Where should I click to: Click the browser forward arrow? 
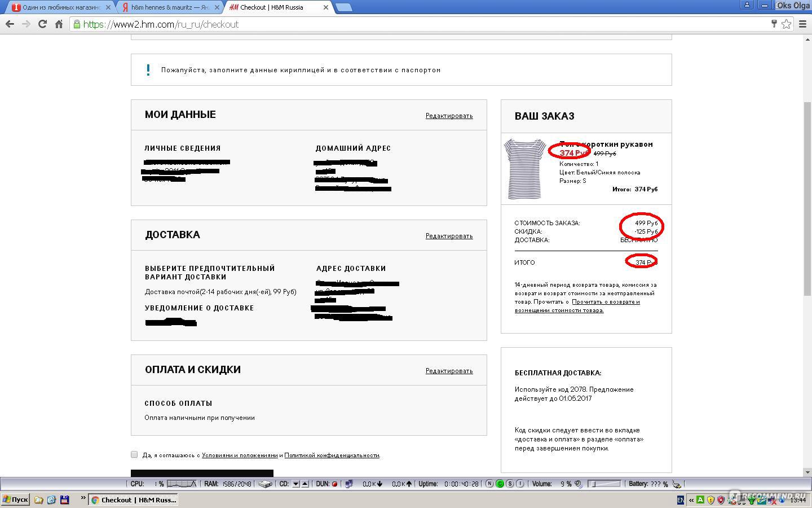26,24
